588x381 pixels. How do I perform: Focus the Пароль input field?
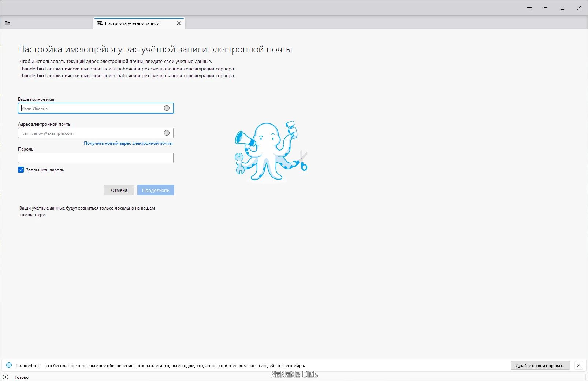click(x=96, y=158)
